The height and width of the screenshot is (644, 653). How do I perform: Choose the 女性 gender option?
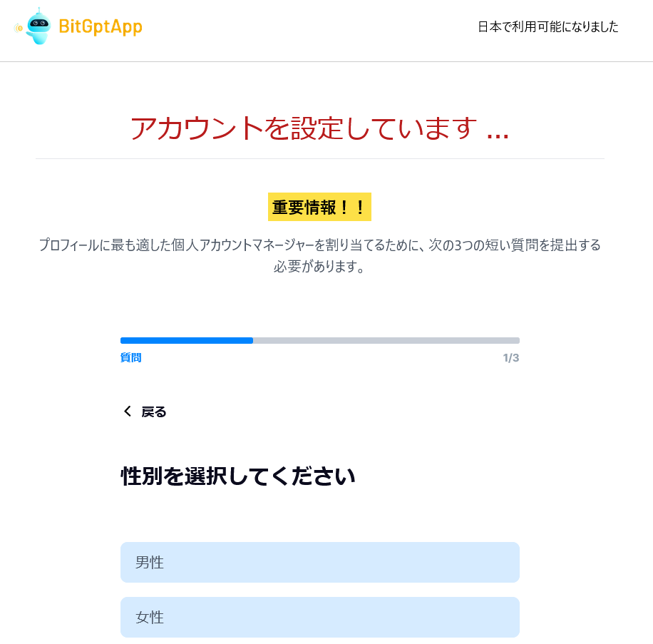tap(319, 617)
